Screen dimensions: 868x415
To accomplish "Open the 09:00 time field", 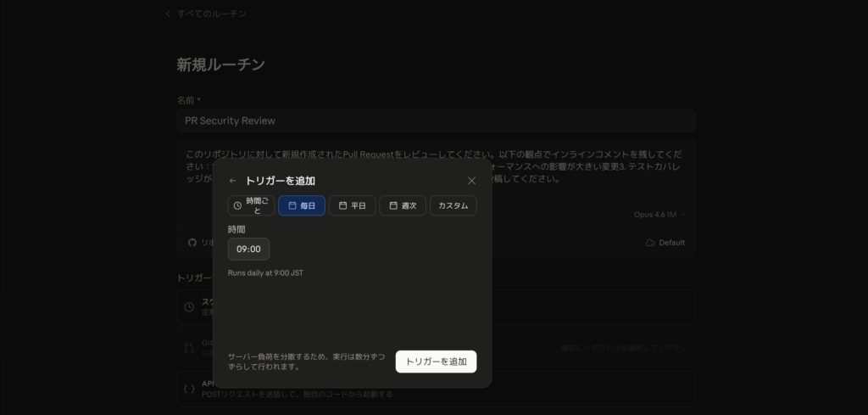I will (x=248, y=249).
